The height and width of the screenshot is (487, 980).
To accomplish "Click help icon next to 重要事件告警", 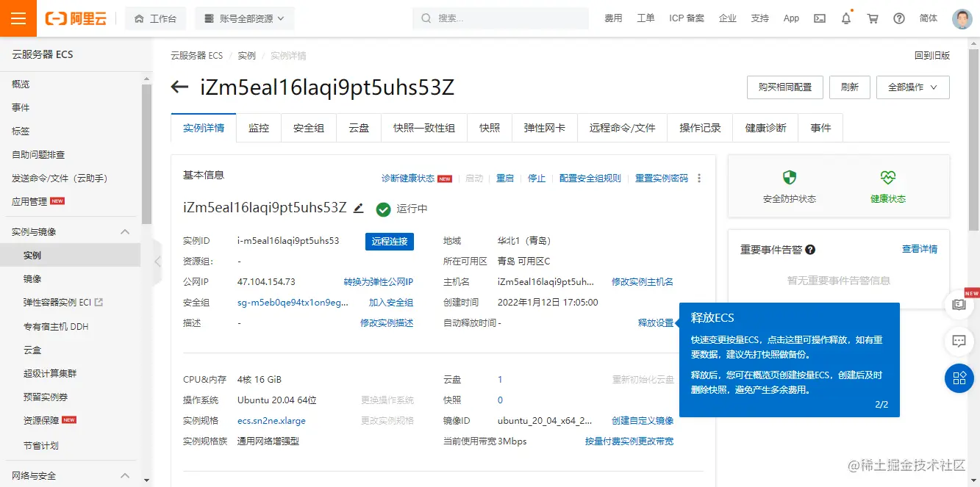I will pos(810,250).
